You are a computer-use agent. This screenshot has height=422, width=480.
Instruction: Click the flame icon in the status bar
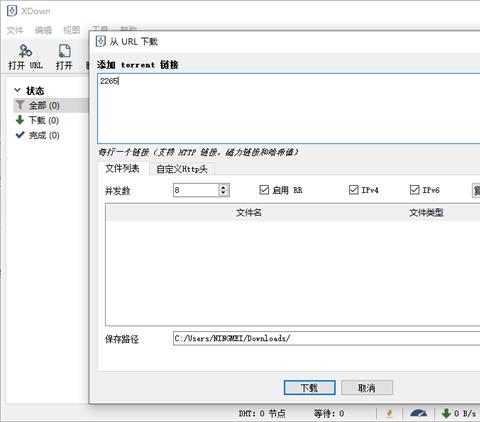coord(389,413)
